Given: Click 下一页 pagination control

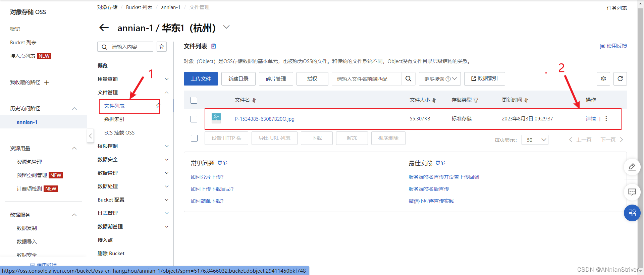Looking at the screenshot, I should pyautogui.click(x=612, y=140).
